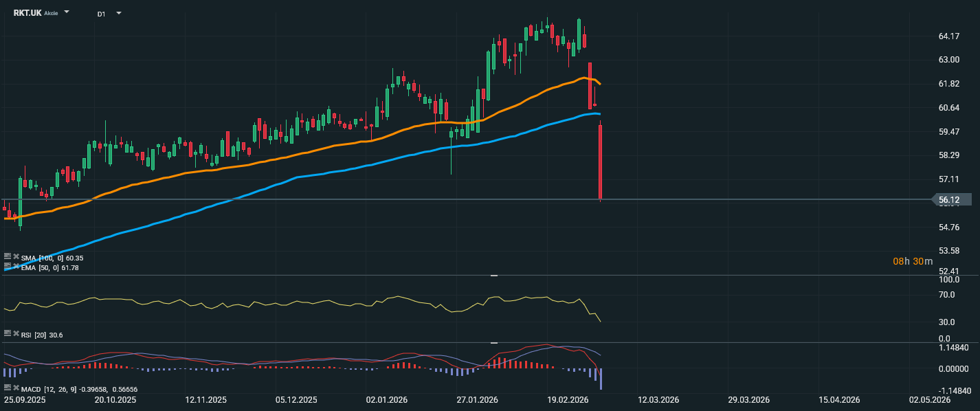980x411 pixels.
Task: Click RSI axis level 100.0
Action: [x=949, y=280]
